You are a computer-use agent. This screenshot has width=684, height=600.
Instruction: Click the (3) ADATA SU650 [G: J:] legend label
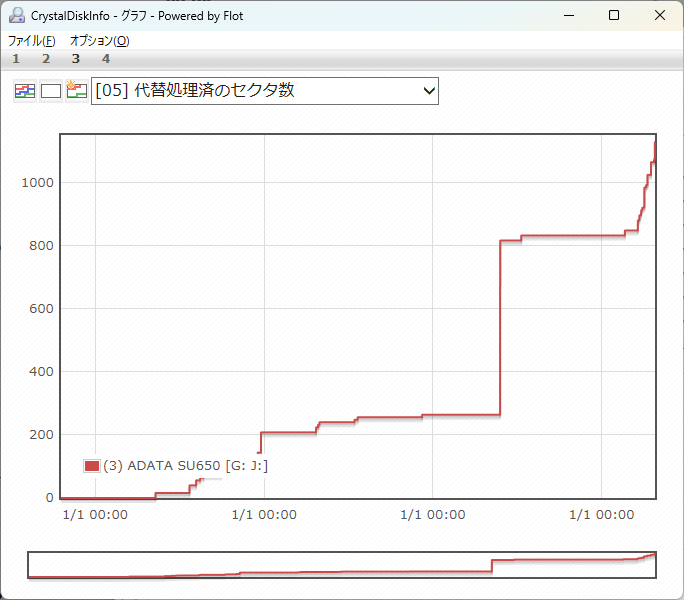point(185,466)
